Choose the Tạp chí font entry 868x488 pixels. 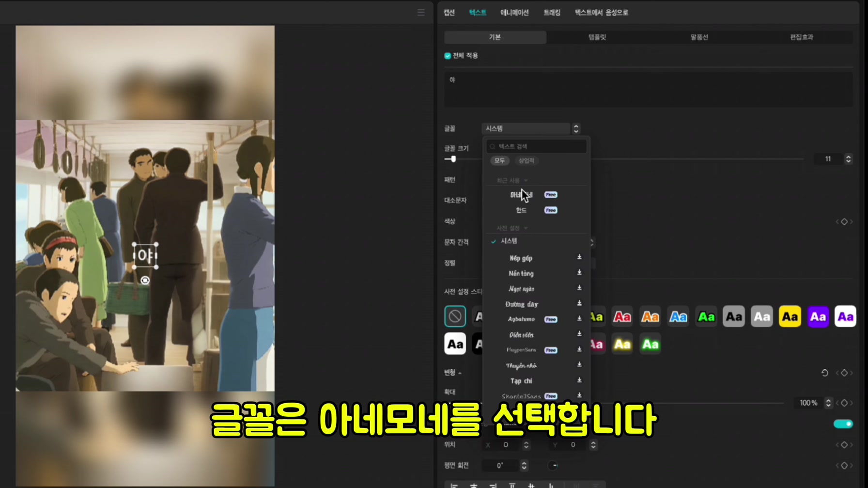(x=521, y=381)
